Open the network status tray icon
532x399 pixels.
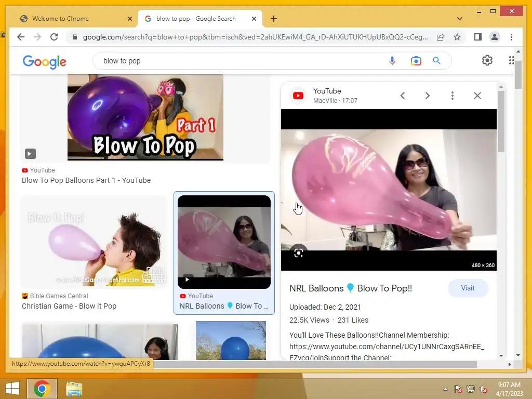coord(471,389)
